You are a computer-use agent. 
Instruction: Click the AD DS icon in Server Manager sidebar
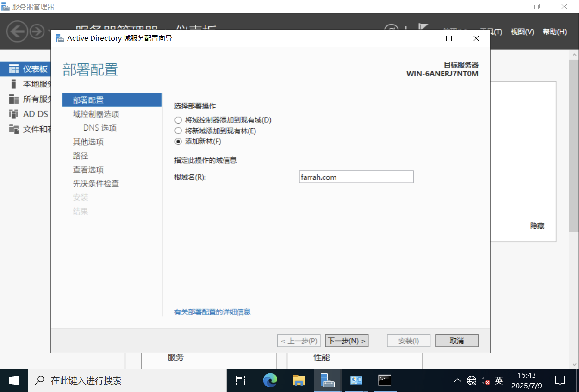click(14, 114)
